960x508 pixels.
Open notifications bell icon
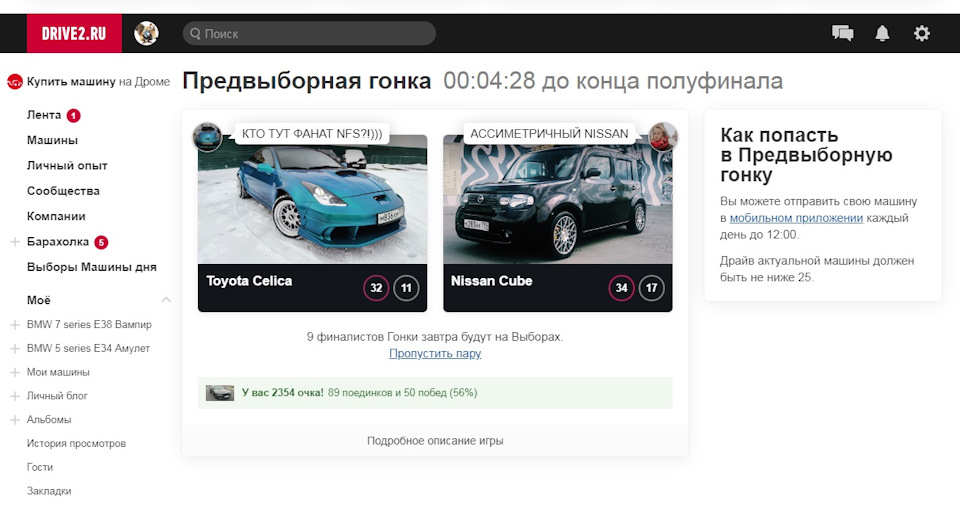[x=882, y=33]
